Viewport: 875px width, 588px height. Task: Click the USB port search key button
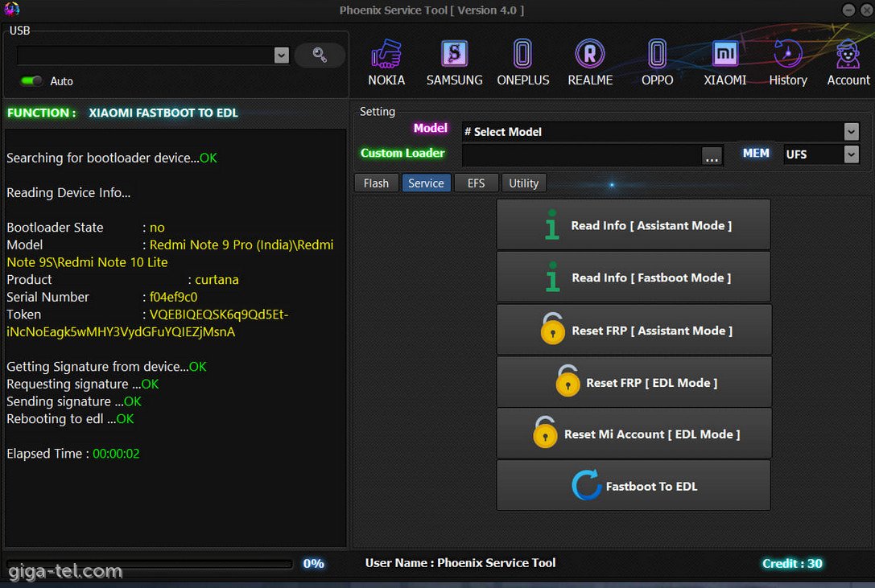click(320, 55)
